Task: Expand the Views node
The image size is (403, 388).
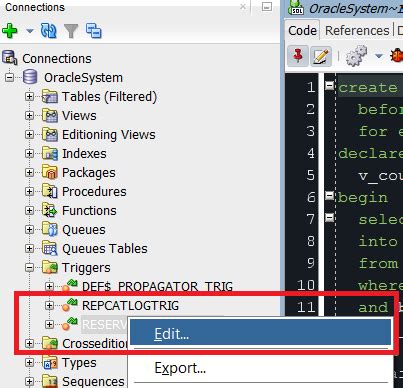Action: pos(29,115)
